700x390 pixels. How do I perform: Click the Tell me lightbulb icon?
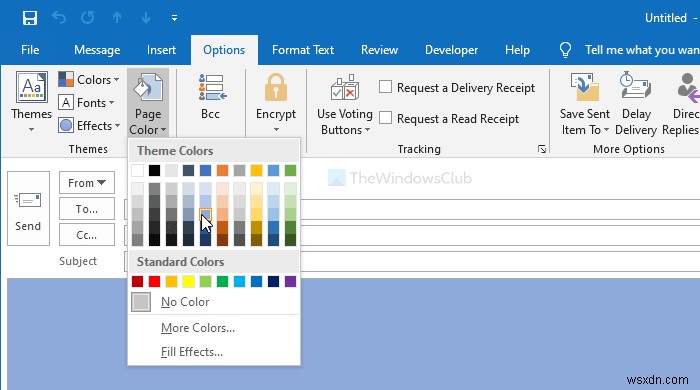click(565, 50)
